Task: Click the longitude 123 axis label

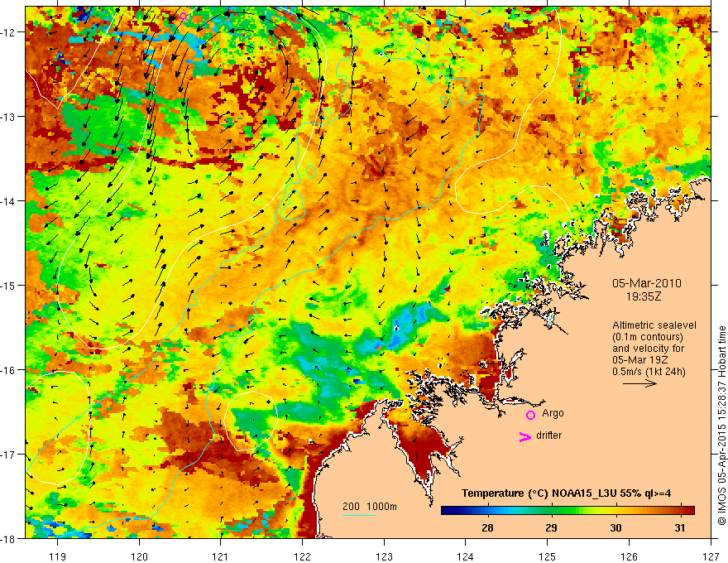Action: click(384, 556)
